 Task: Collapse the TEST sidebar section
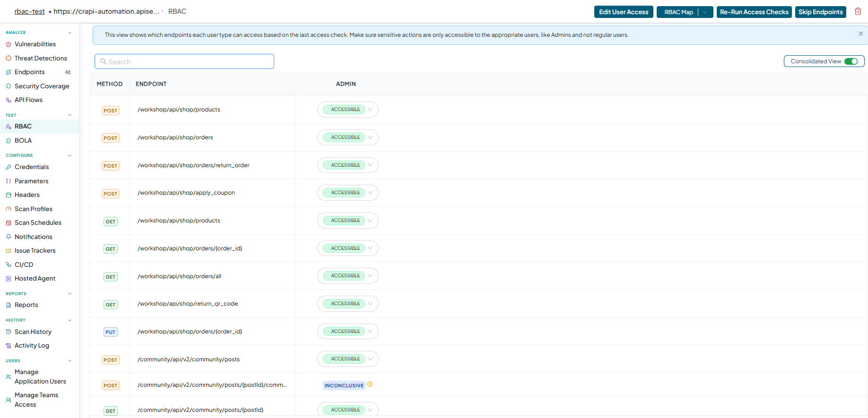(70, 115)
